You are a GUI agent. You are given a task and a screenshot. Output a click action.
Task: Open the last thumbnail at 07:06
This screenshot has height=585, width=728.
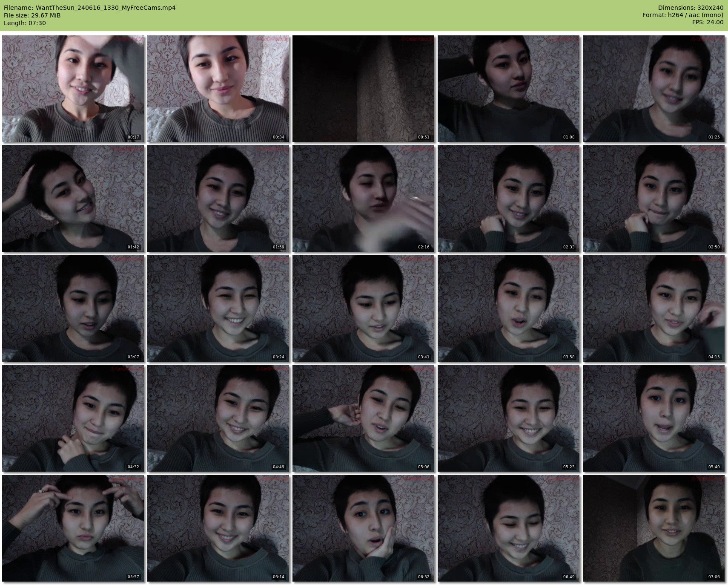654,528
